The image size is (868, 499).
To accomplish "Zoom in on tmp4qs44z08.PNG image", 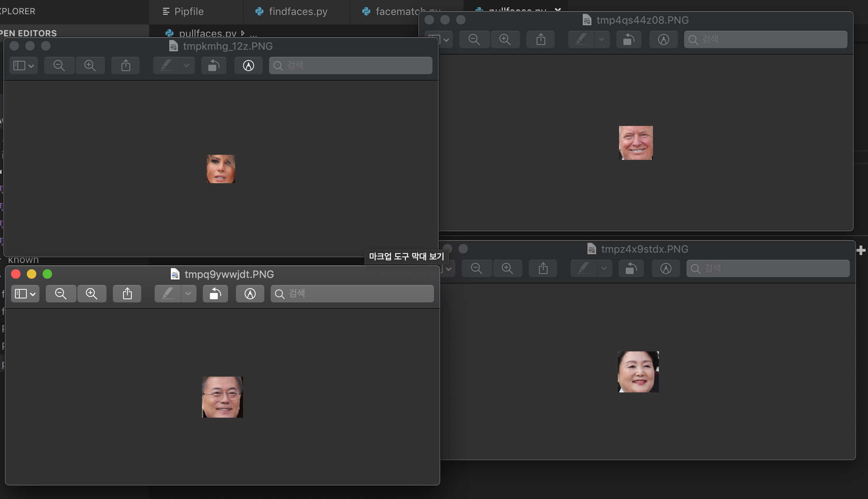I will click(505, 39).
